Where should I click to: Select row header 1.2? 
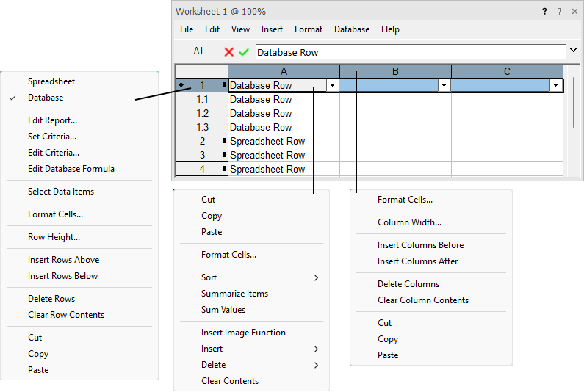tap(201, 113)
